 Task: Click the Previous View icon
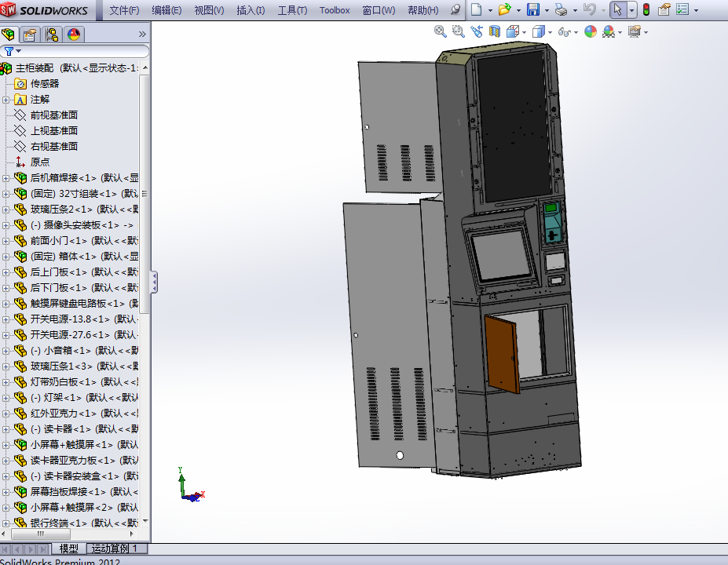pos(477,31)
